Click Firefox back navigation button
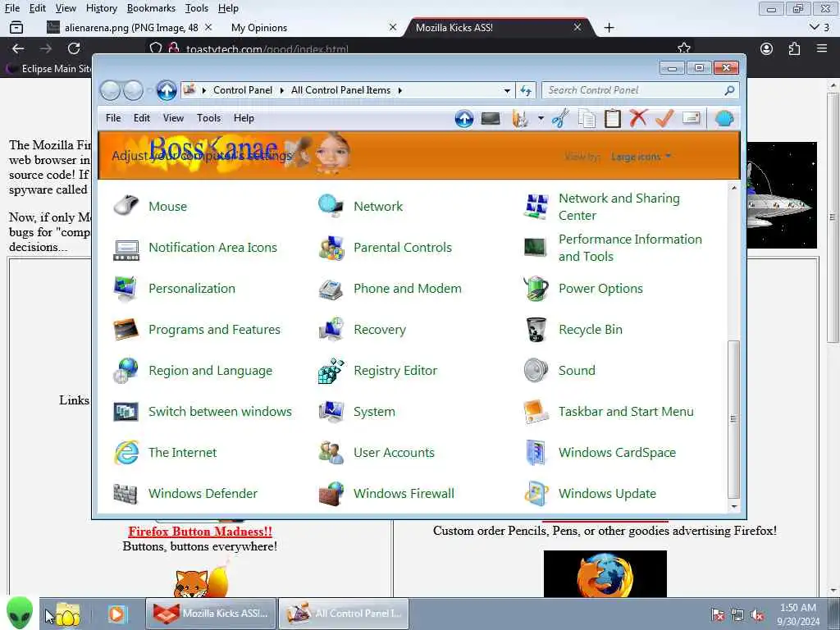 coord(18,48)
